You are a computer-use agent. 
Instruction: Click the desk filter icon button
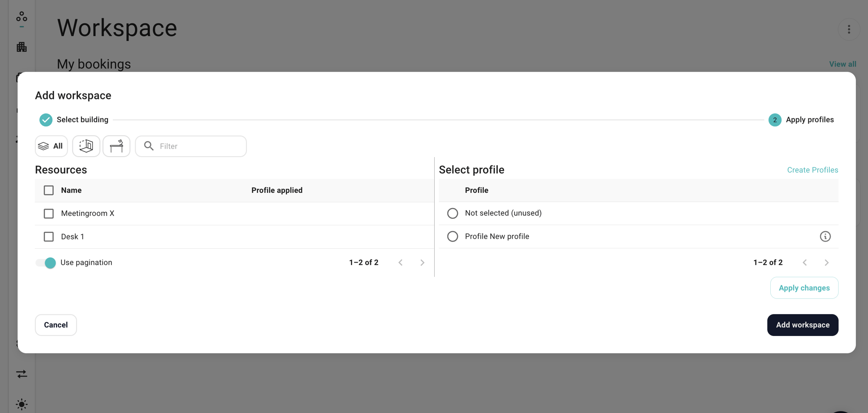117,146
